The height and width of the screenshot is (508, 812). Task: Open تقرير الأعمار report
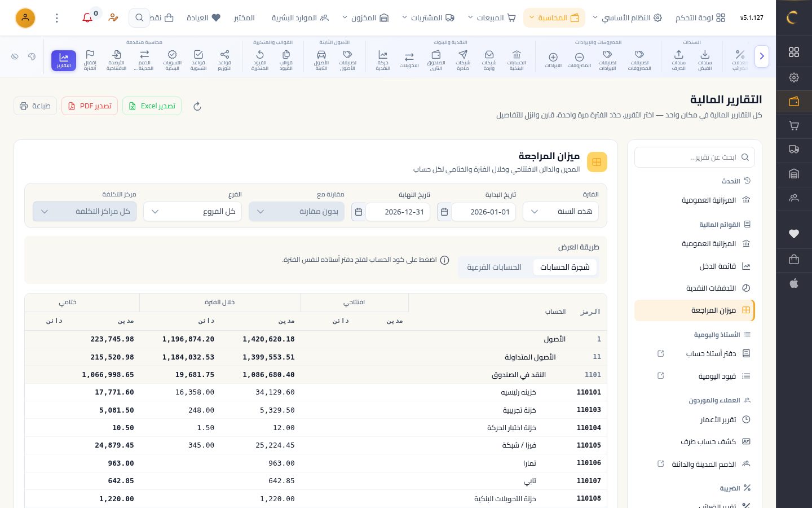[x=695, y=420]
